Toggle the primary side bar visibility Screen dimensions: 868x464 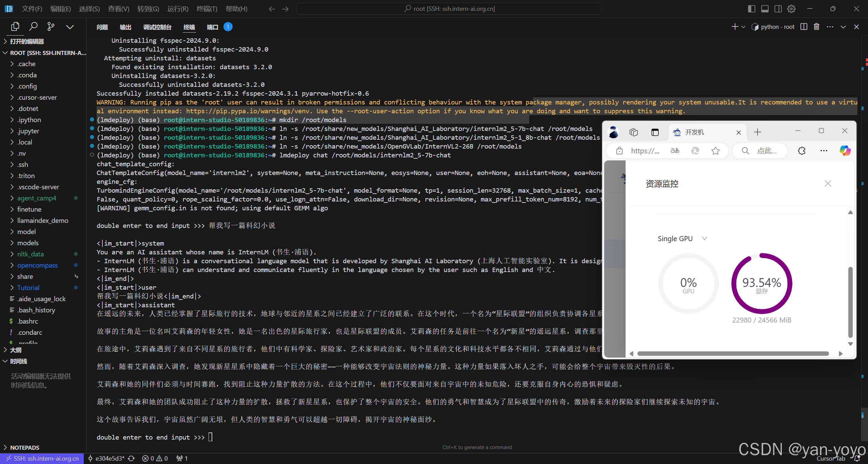(x=752, y=8)
